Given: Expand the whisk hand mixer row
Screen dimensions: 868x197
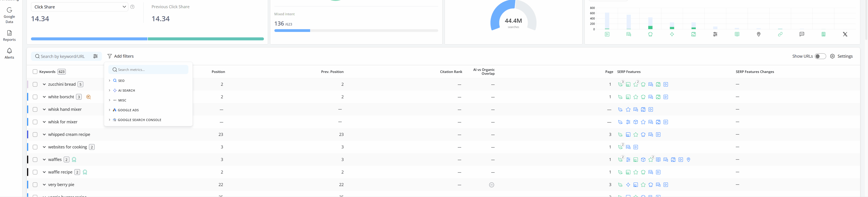Looking at the screenshot, I should [44, 109].
